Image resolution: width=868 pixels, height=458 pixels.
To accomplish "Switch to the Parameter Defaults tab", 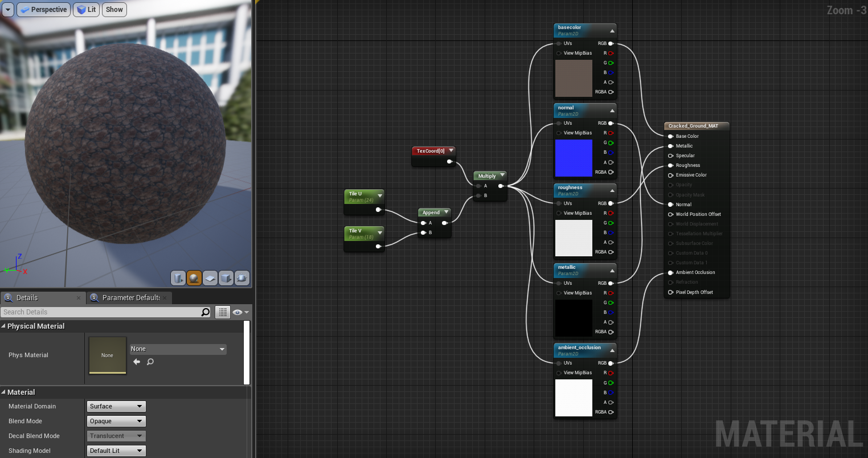I will (130, 298).
